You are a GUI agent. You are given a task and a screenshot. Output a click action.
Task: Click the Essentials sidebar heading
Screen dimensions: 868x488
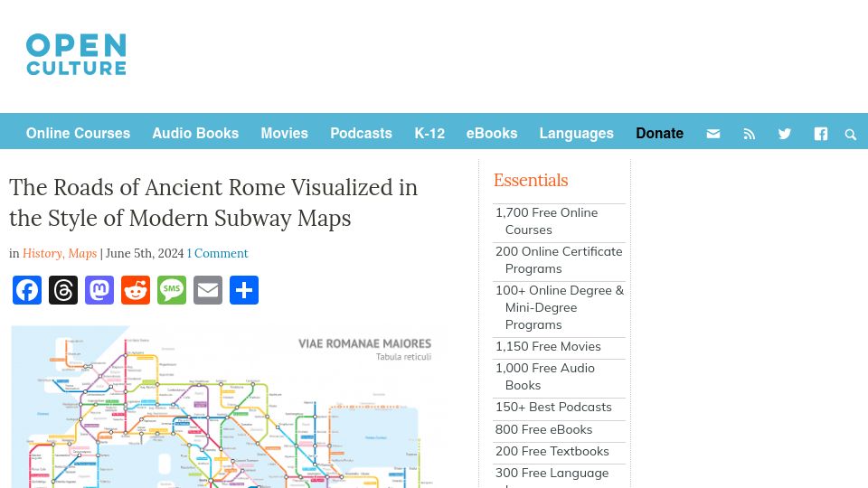tap(531, 181)
